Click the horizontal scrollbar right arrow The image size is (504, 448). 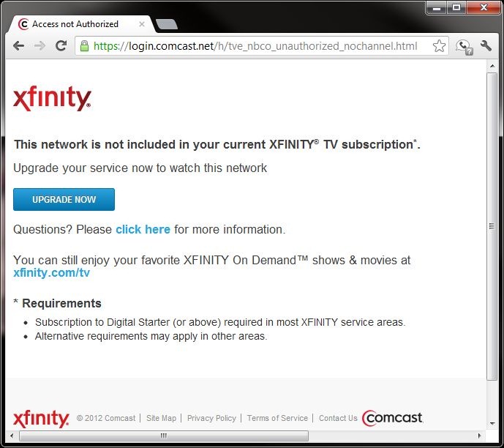(x=480, y=436)
